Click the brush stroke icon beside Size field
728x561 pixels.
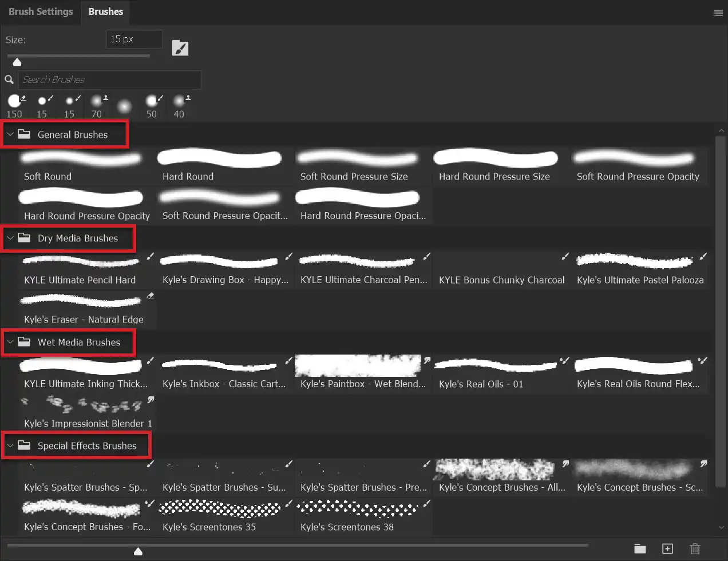click(180, 48)
